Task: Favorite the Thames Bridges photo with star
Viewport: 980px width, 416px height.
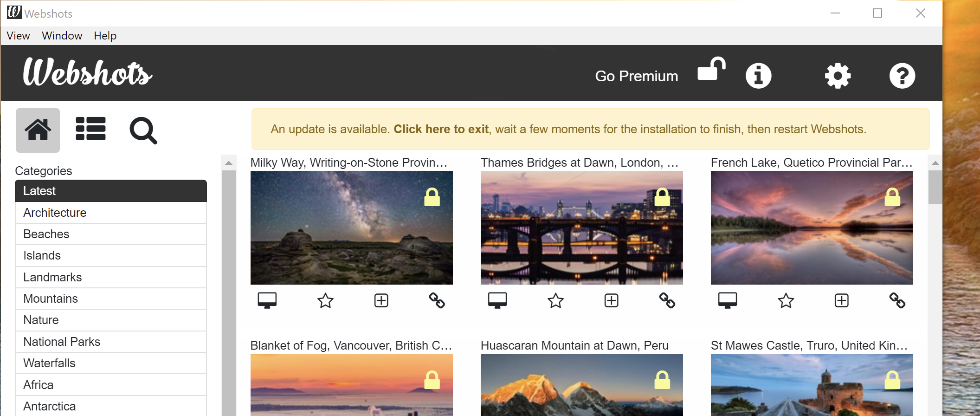Action: tap(555, 301)
